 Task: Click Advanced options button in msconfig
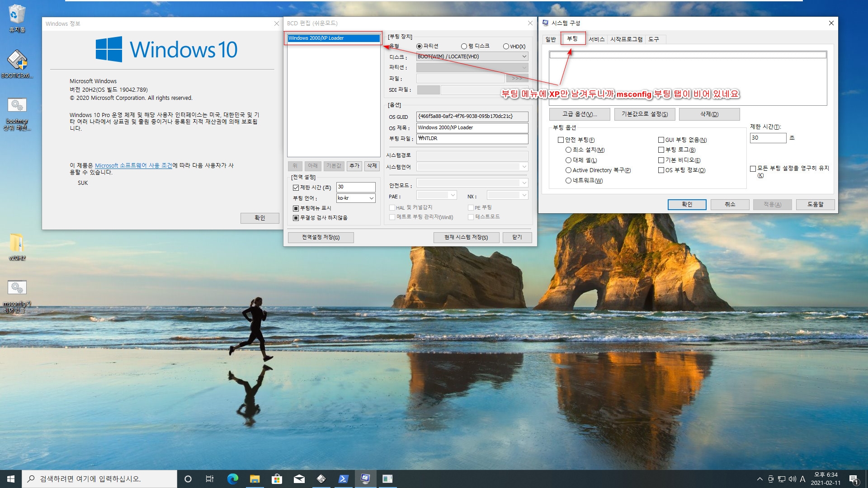(x=580, y=114)
